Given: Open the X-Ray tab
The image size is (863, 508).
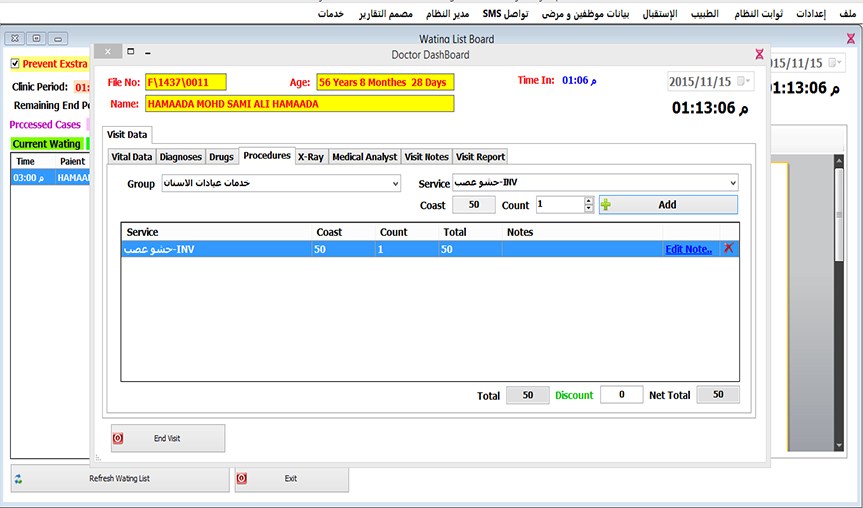Looking at the screenshot, I should coord(310,157).
